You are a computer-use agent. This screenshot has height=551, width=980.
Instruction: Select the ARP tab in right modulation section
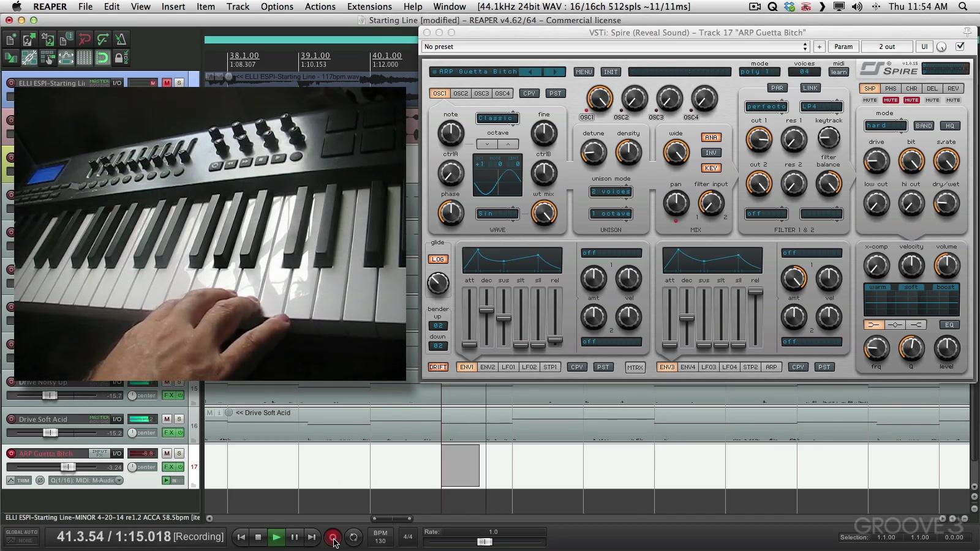click(x=771, y=367)
